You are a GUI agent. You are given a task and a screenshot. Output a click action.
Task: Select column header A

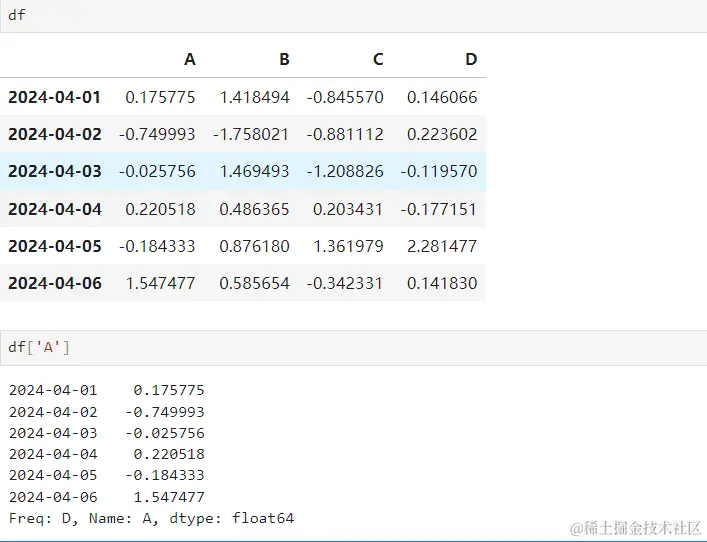pos(190,59)
